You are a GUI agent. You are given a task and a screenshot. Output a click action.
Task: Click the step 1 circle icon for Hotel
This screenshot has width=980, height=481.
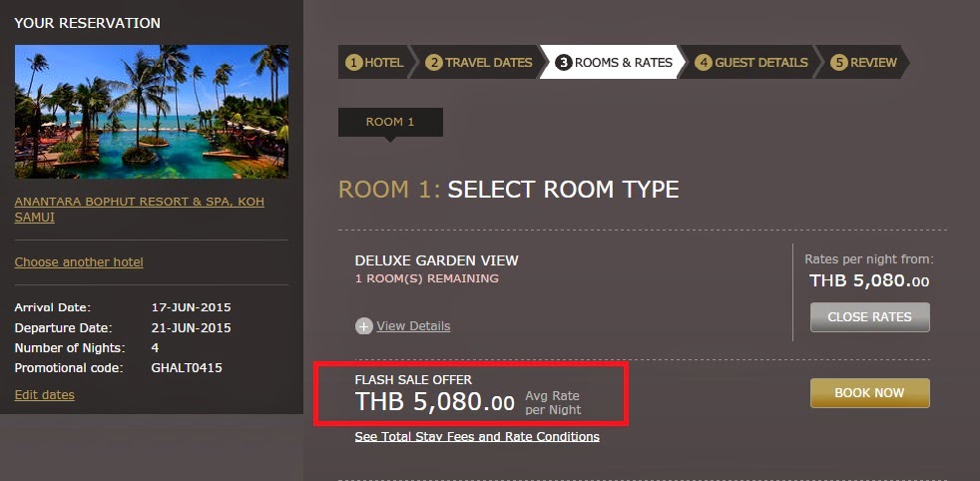pyautogui.click(x=353, y=63)
